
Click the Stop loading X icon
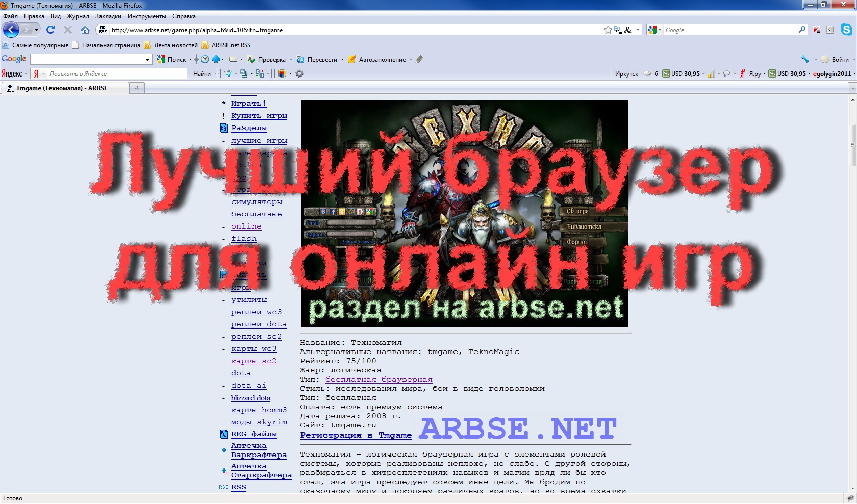tap(68, 30)
